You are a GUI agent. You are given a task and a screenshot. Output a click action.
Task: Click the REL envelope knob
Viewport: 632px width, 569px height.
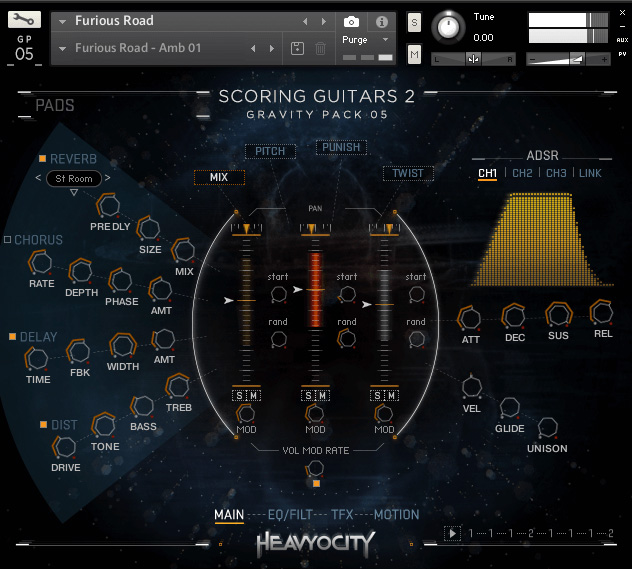tap(601, 312)
